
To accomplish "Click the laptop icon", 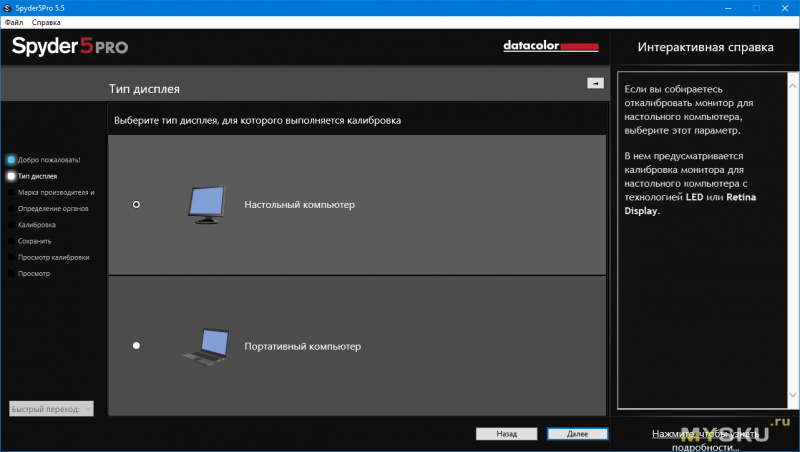I will (x=206, y=346).
